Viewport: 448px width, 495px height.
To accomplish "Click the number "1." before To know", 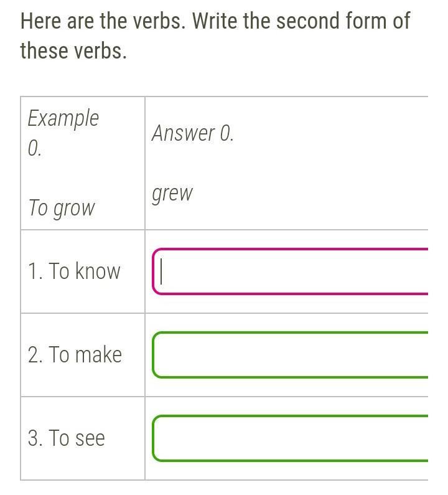I will point(35,271).
